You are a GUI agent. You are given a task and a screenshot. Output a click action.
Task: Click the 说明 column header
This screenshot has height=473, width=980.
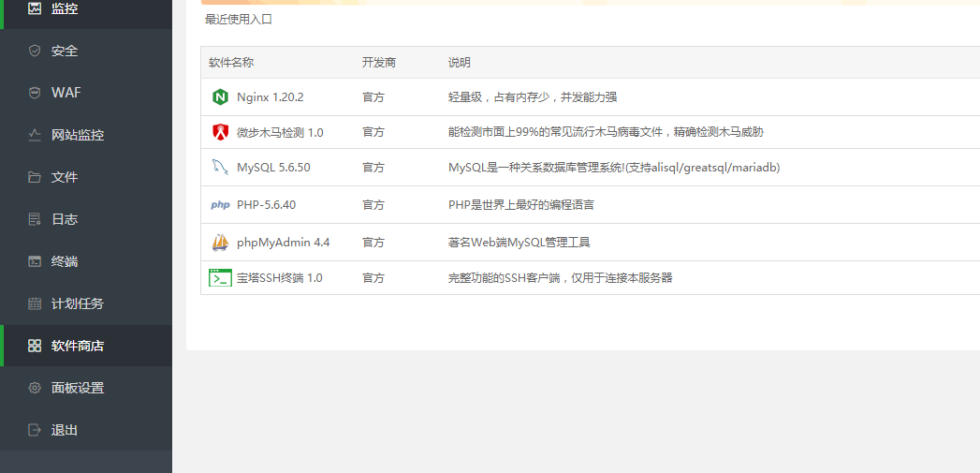[460, 63]
